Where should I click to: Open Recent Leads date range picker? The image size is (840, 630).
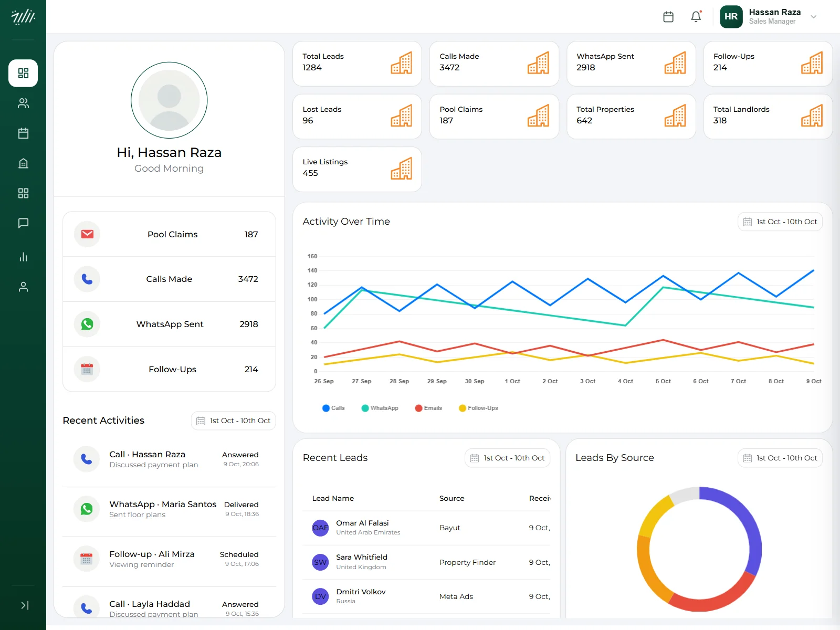coord(507,458)
